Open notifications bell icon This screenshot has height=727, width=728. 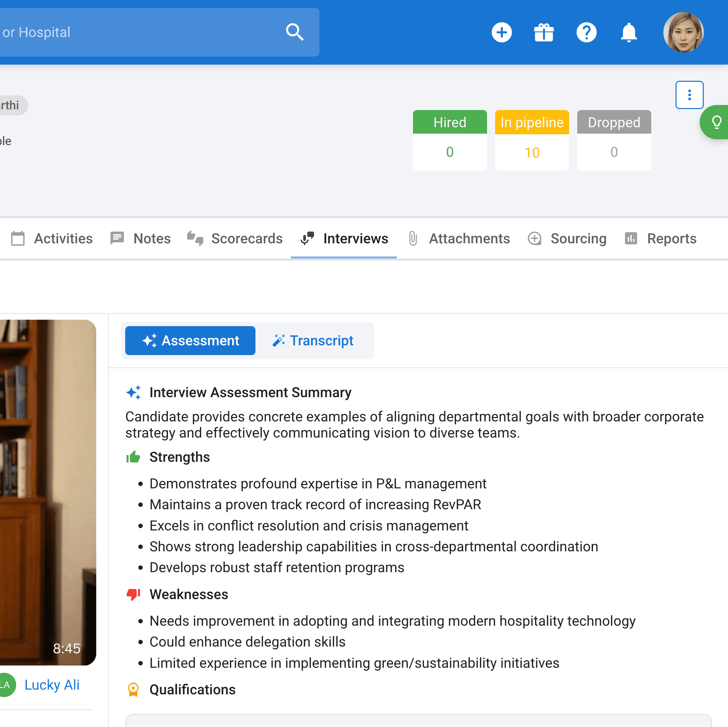point(628,32)
